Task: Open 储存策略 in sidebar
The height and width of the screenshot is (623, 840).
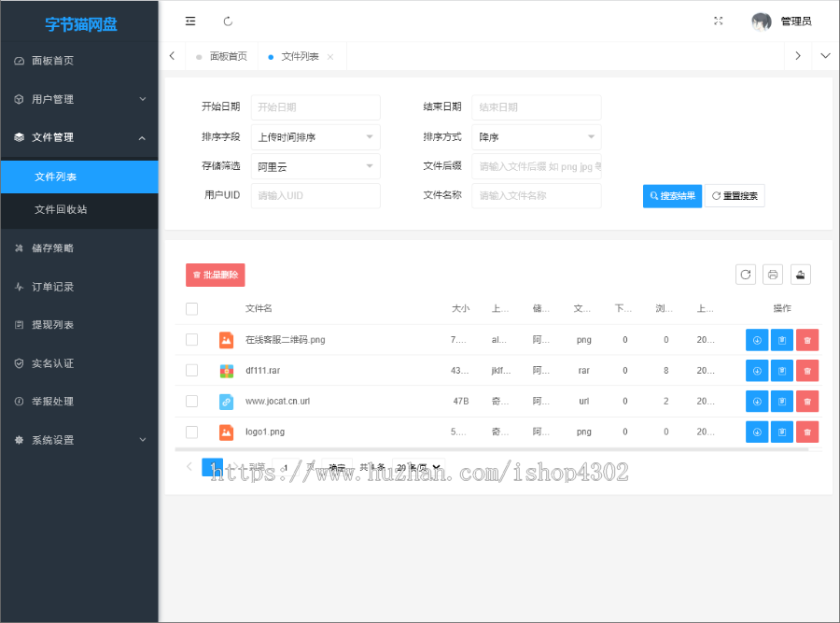Action: pyautogui.click(x=79, y=248)
